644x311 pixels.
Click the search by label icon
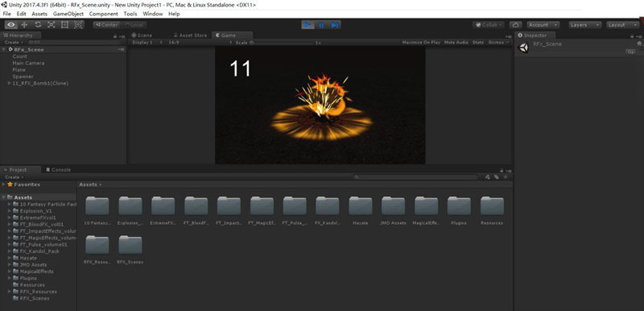point(496,177)
